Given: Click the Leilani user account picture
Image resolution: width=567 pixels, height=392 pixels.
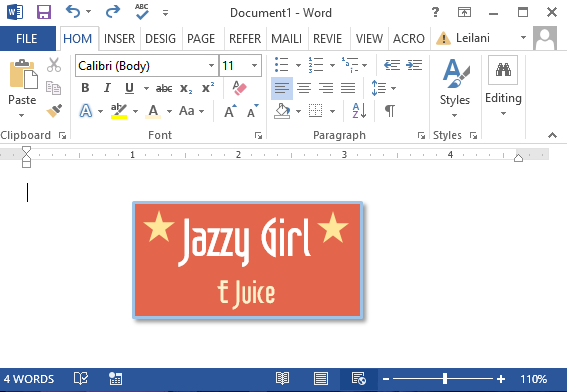Looking at the screenshot, I should [x=545, y=38].
